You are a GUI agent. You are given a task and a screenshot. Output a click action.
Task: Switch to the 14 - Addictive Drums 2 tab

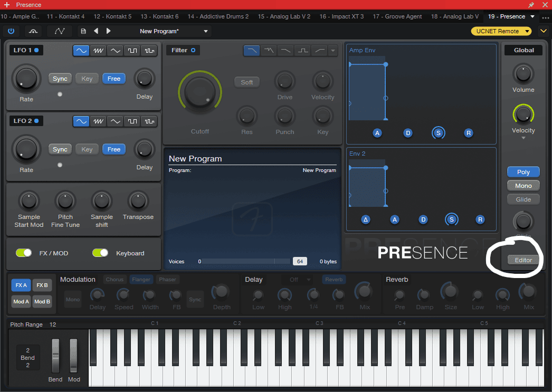click(217, 16)
